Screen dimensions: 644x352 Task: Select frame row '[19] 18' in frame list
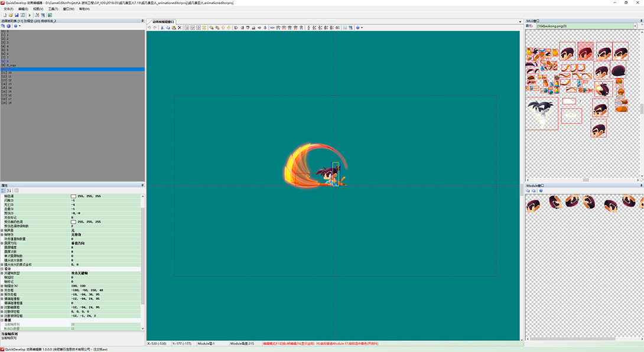tap(72, 103)
